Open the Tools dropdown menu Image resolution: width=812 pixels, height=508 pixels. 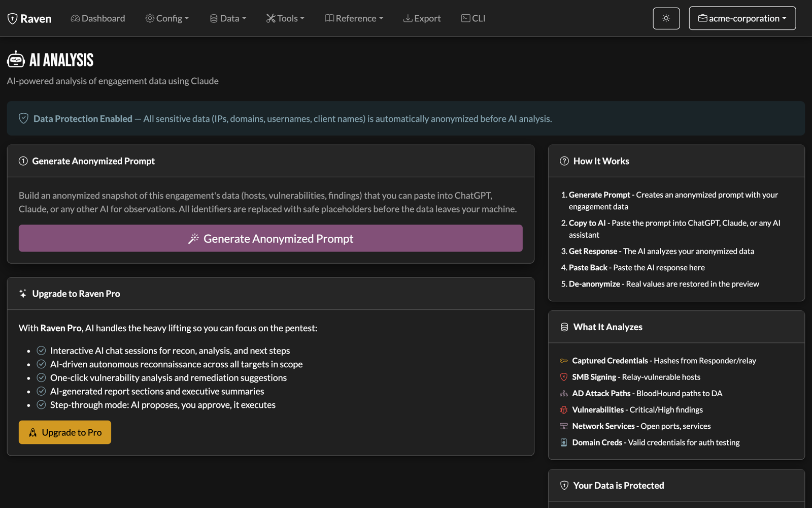click(x=285, y=18)
